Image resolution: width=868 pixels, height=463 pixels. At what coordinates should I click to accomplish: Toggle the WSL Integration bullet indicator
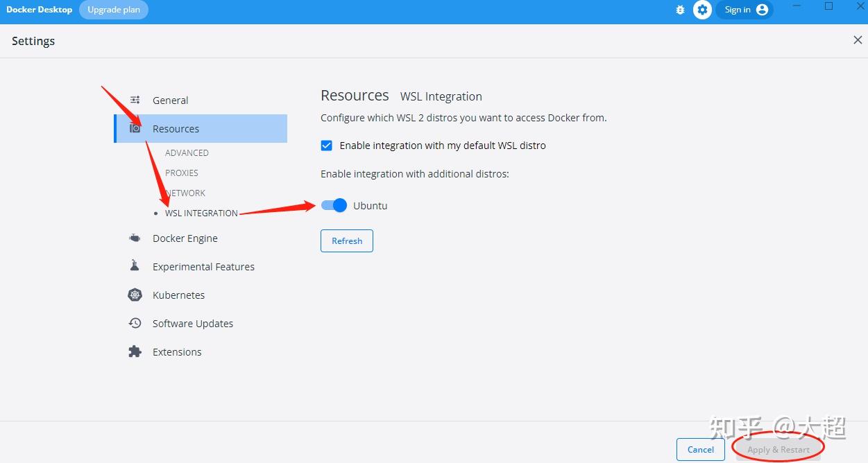click(155, 213)
